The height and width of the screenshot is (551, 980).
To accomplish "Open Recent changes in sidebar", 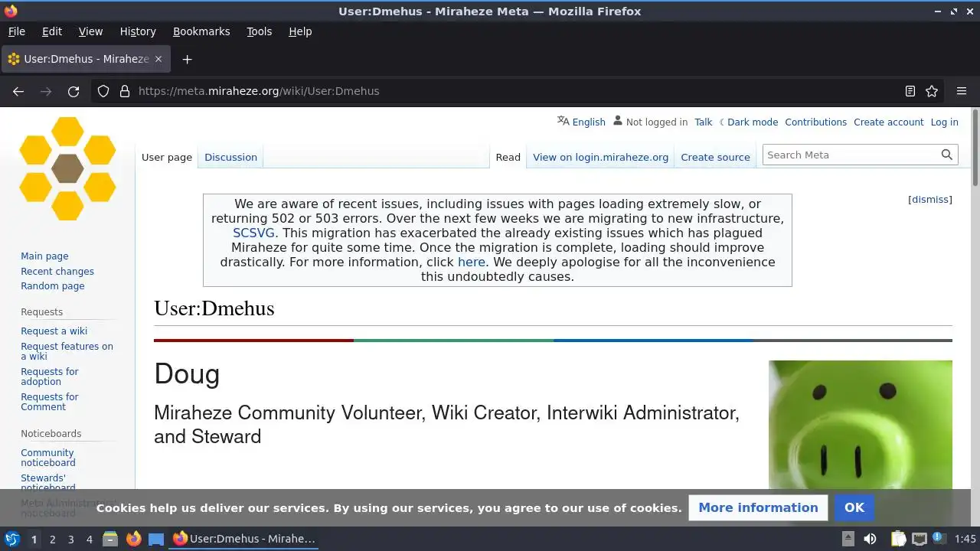I will [57, 271].
